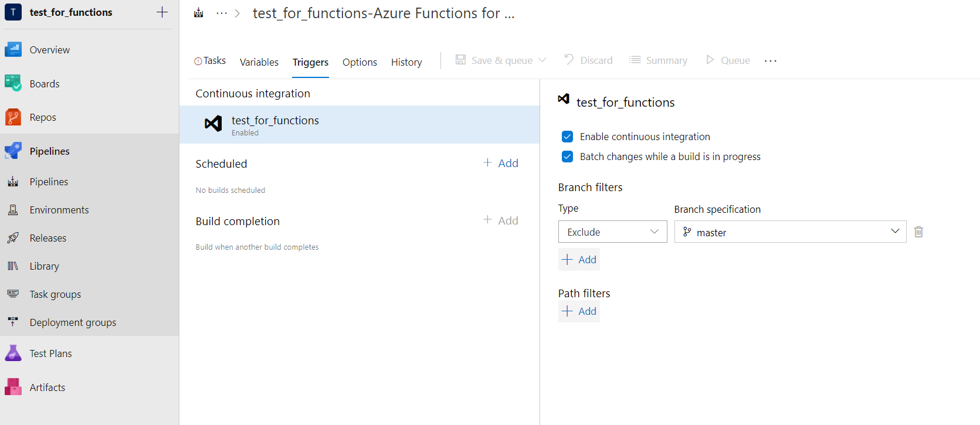The height and width of the screenshot is (425, 980).
Task: Open the Pipelines sub-item icon
Action: (13, 182)
